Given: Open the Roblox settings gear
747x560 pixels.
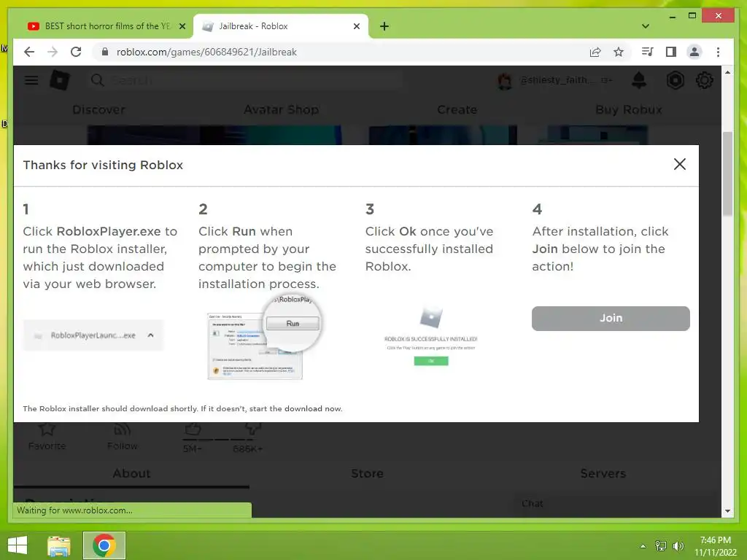Looking at the screenshot, I should tap(705, 80).
